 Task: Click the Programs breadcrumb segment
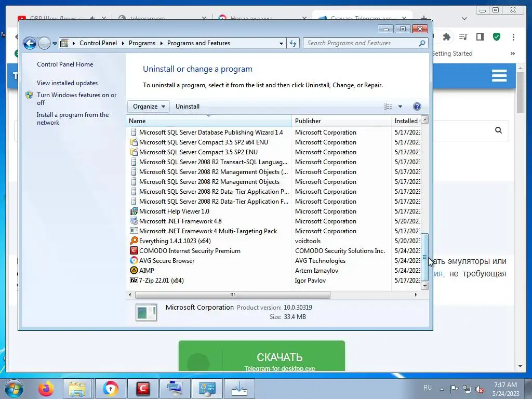point(142,43)
